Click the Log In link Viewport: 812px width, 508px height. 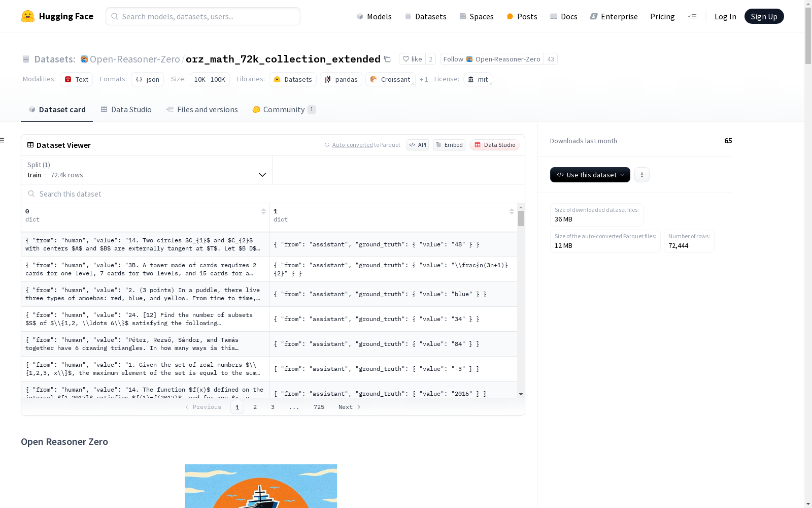click(725, 16)
